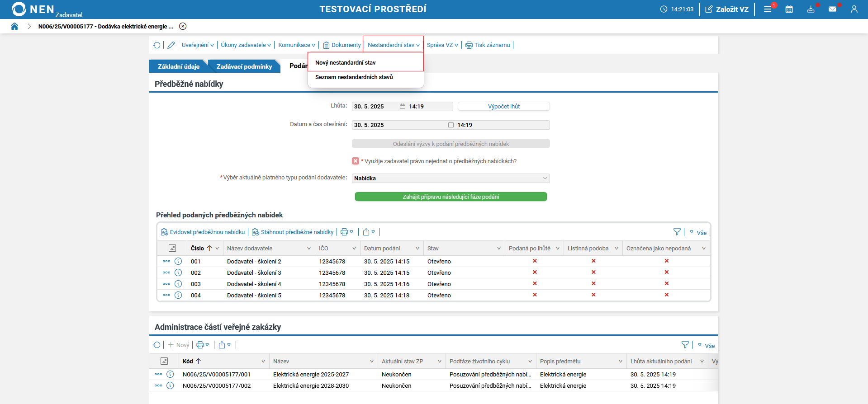This screenshot has width=868, height=404.
Task: Open the mail envelope messages icon
Action: [x=832, y=9]
